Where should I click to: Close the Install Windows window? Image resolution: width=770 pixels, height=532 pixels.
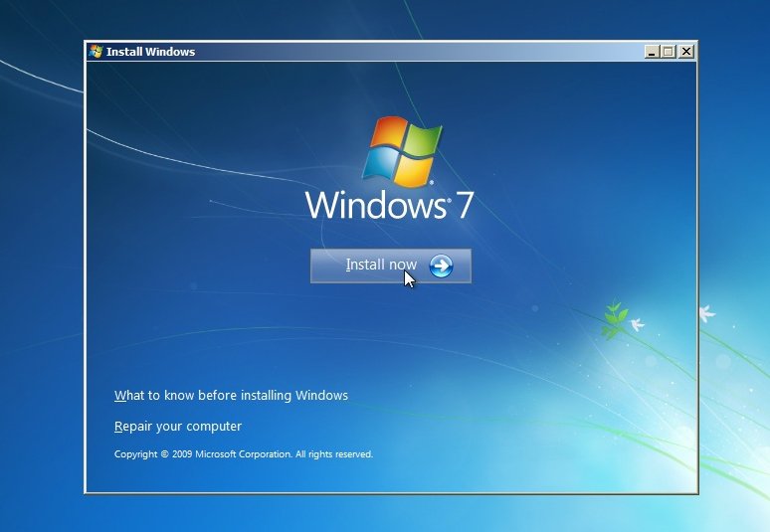coord(685,52)
